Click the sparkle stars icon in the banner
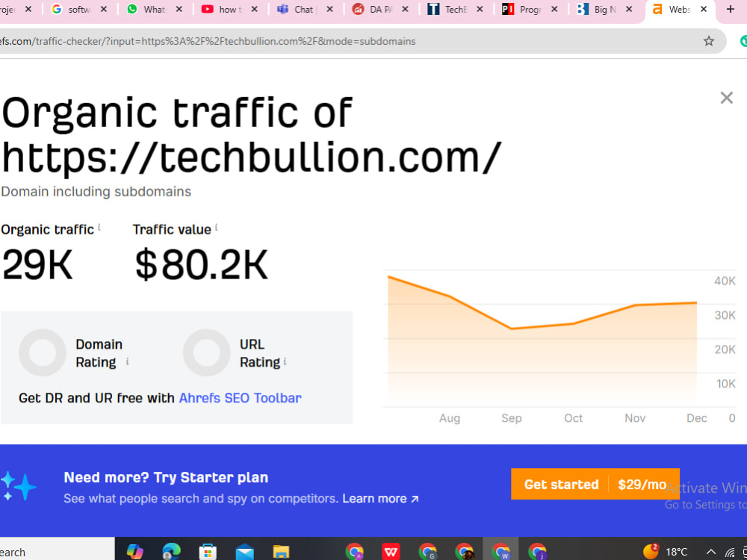This screenshot has width=747, height=560. coord(18,486)
